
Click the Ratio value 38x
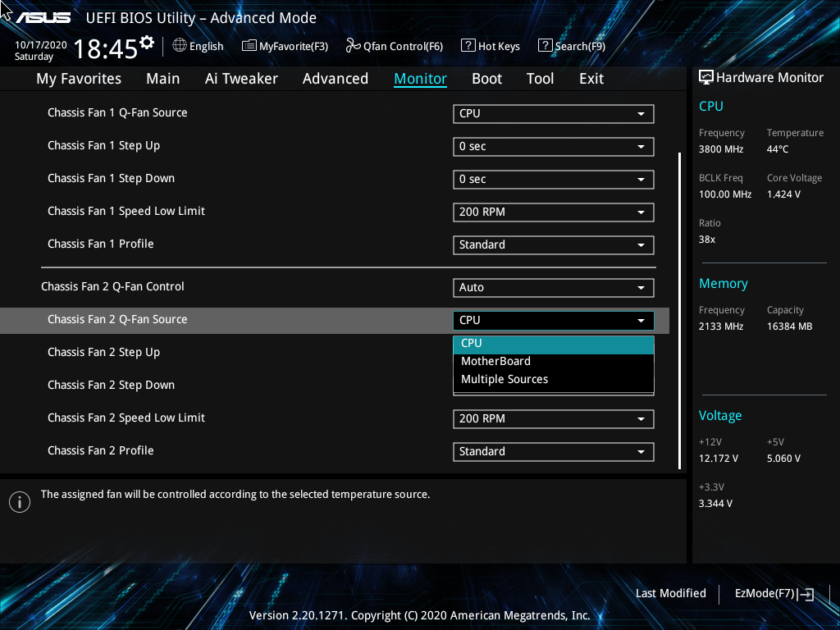pyautogui.click(x=706, y=240)
